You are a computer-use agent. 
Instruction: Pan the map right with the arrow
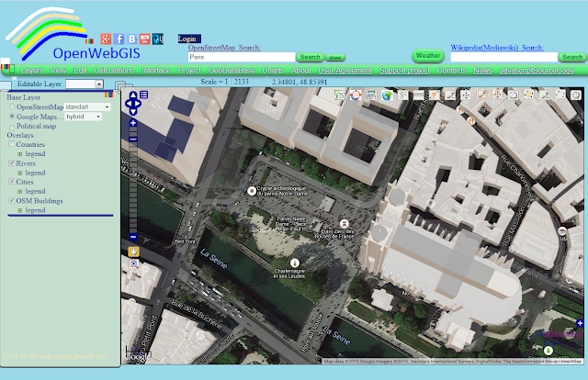click(x=139, y=104)
